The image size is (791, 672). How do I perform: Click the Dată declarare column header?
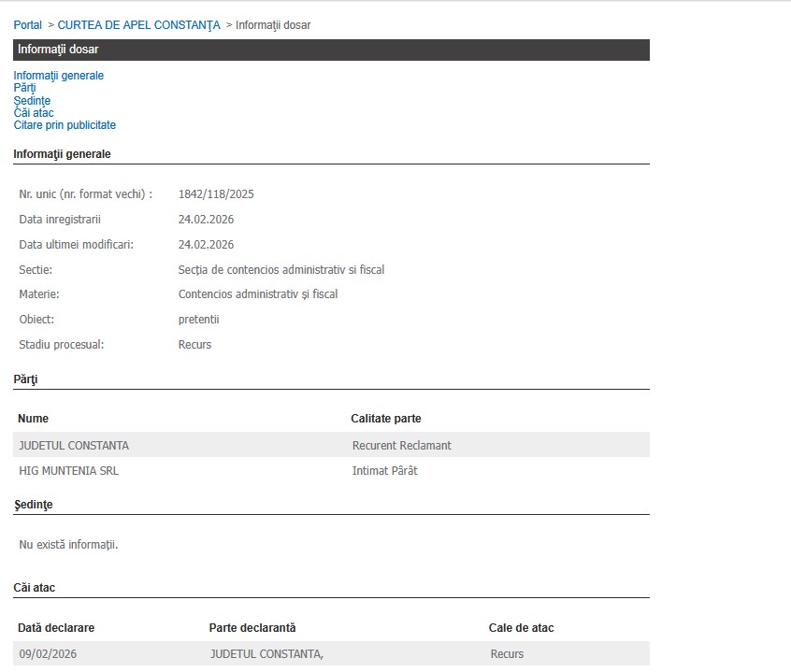pyautogui.click(x=56, y=628)
